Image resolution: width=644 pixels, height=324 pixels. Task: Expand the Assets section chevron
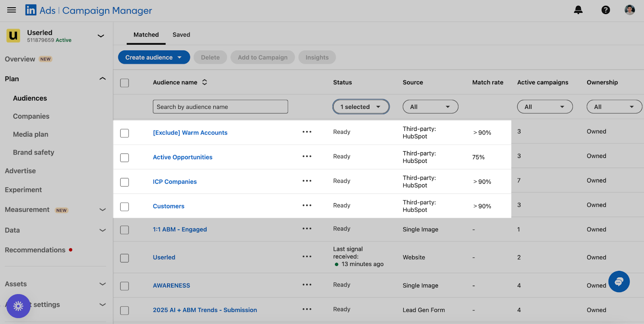[x=103, y=284]
